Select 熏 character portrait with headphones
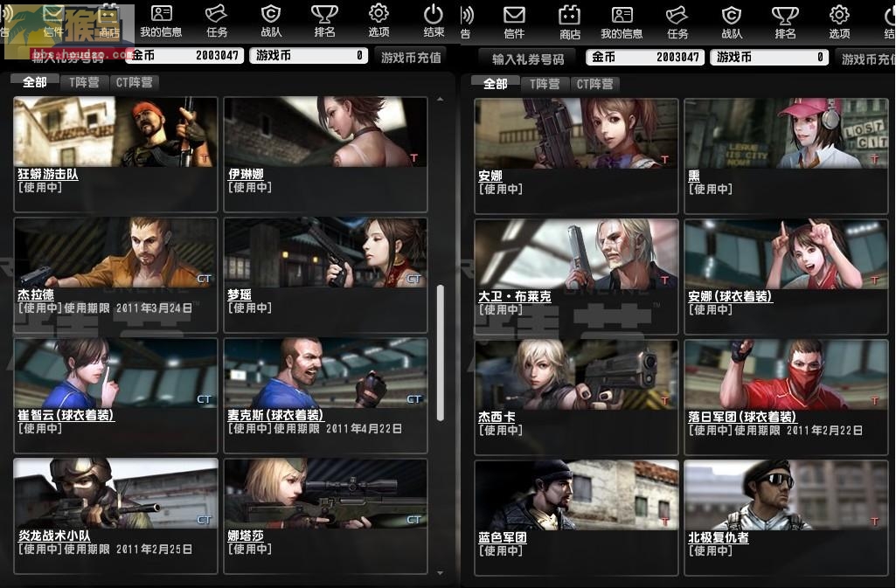Image resolution: width=896 pixels, height=588 pixels. (x=786, y=134)
